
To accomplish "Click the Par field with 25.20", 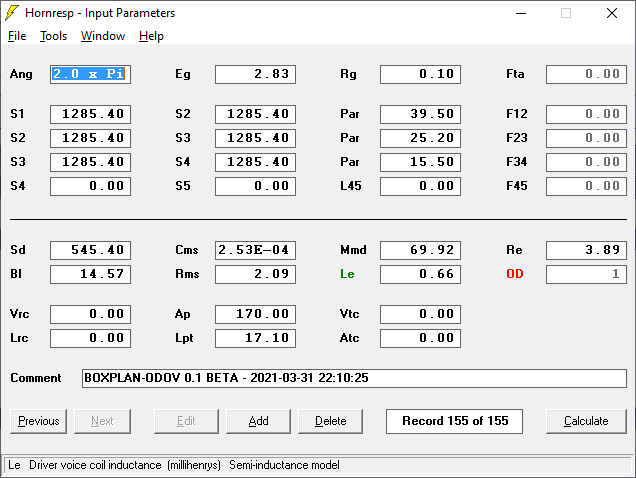I will point(420,138).
